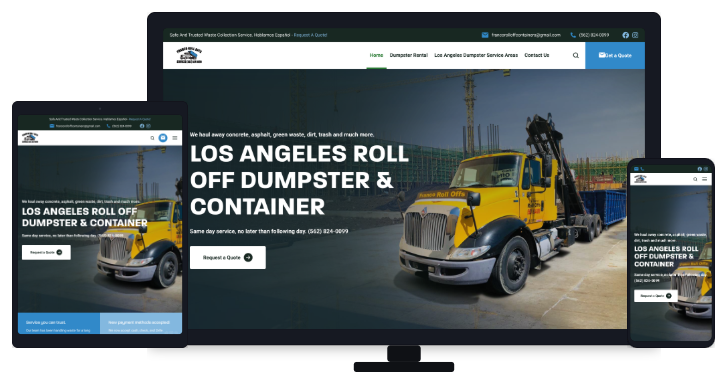Viewport: 727px width, 384px height.
Task: Click the search icon on the phone mockup
Action: coord(695,179)
